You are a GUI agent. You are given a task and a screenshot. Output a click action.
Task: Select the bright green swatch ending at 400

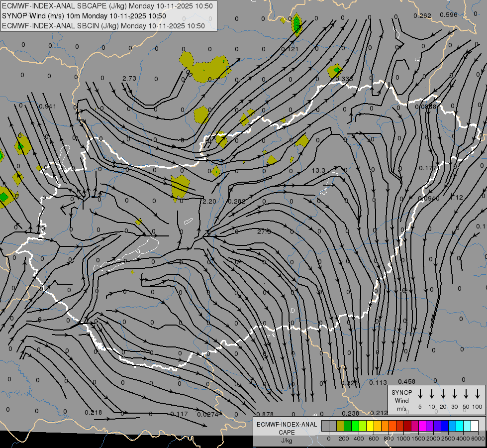pos(355,426)
